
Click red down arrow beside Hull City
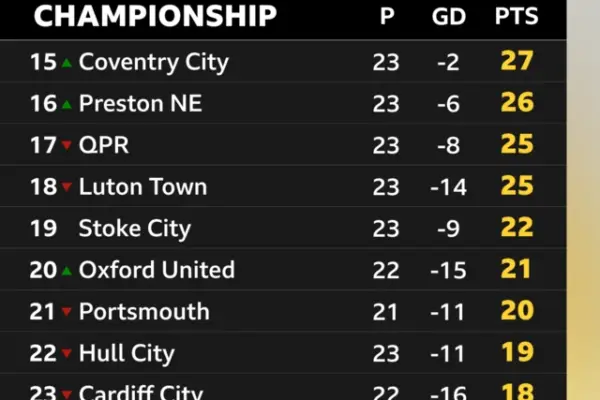pos(67,353)
